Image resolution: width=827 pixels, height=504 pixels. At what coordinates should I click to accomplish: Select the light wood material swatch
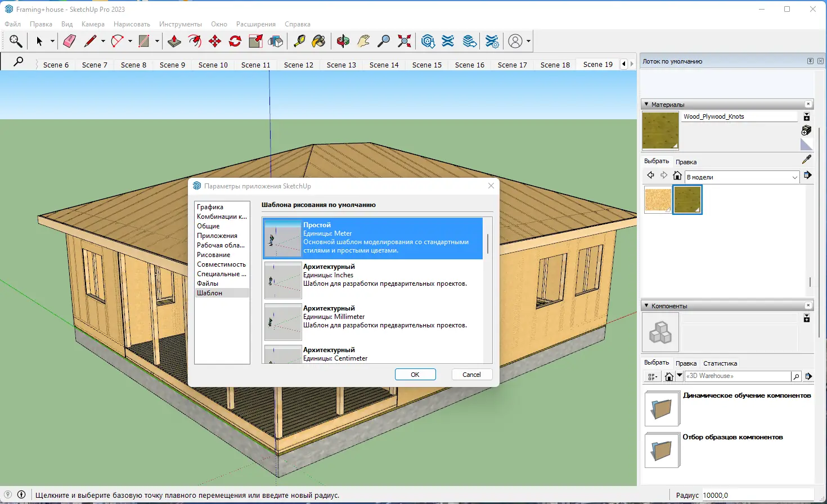(x=658, y=200)
